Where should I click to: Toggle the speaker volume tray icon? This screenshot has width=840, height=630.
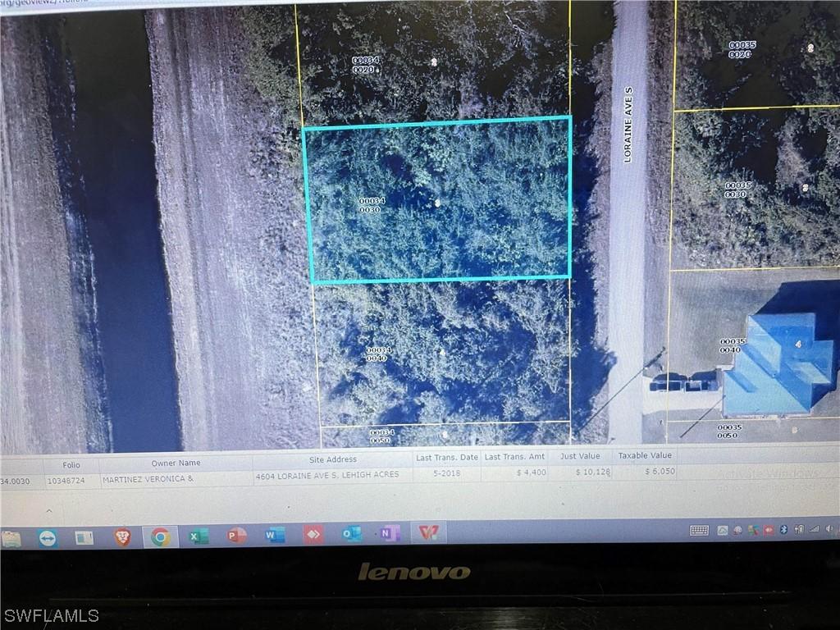(x=829, y=530)
